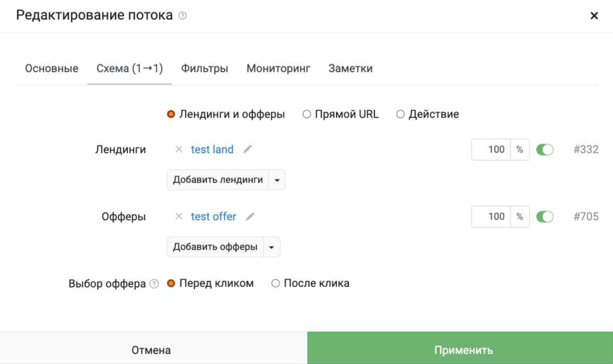This screenshot has width=613, height=364.
Task: Click landing ID #332 text
Action: 585,149
